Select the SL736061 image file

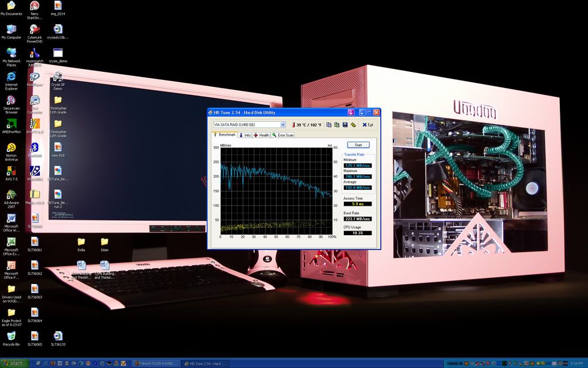(x=34, y=244)
